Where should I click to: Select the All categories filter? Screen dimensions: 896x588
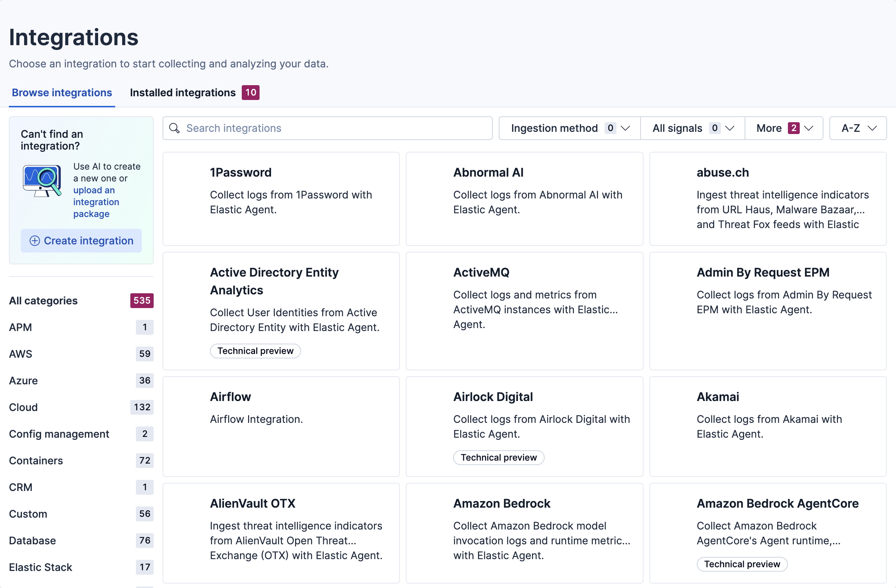pos(81,301)
